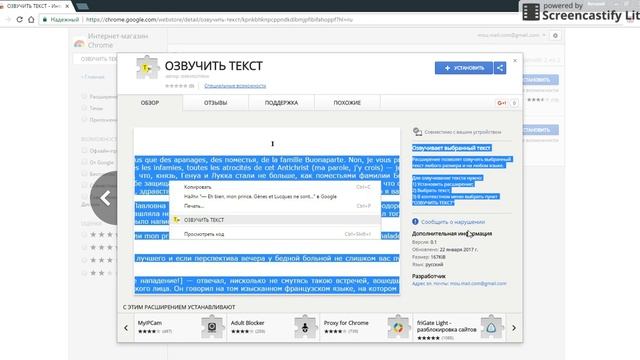Click the secure padlock icon in address bar
Viewport: 640px width, 360px height.
[x=45, y=19]
